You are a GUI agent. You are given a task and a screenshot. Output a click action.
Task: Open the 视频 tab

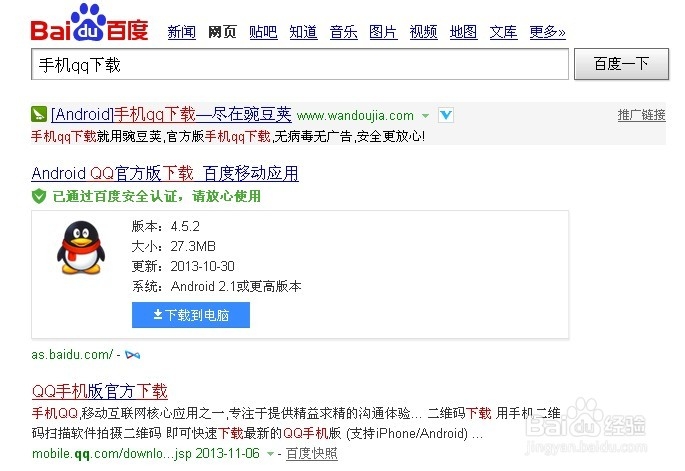(423, 32)
